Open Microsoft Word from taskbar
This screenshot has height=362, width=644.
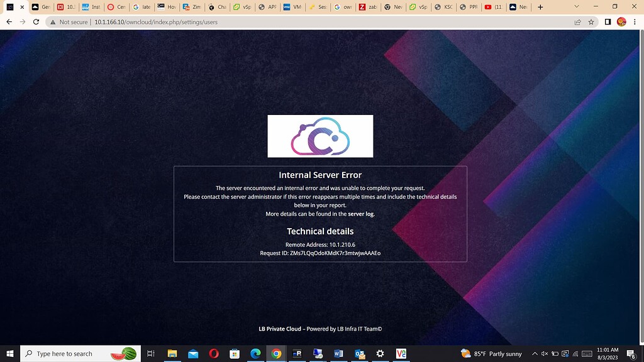[x=339, y=353]
